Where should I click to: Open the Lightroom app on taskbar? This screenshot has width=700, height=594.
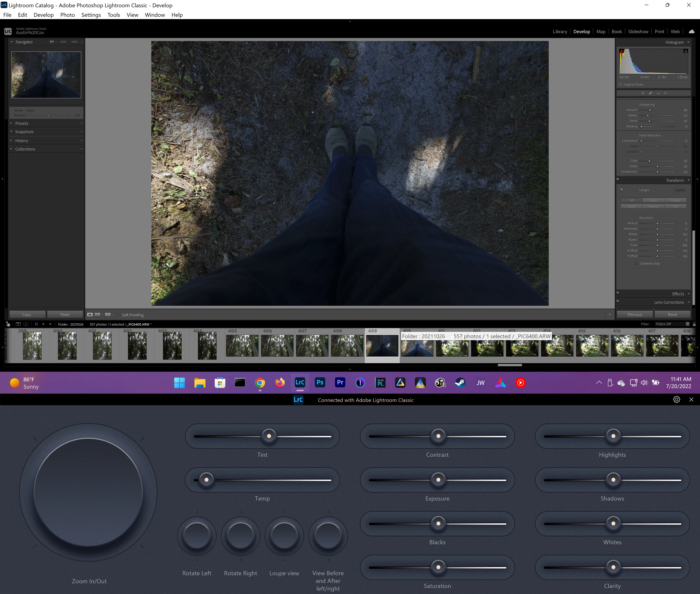300,382
